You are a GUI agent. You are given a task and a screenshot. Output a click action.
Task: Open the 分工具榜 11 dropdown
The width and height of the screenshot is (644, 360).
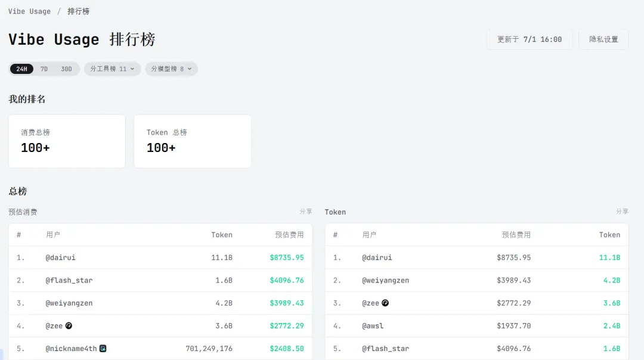[112, 69]
